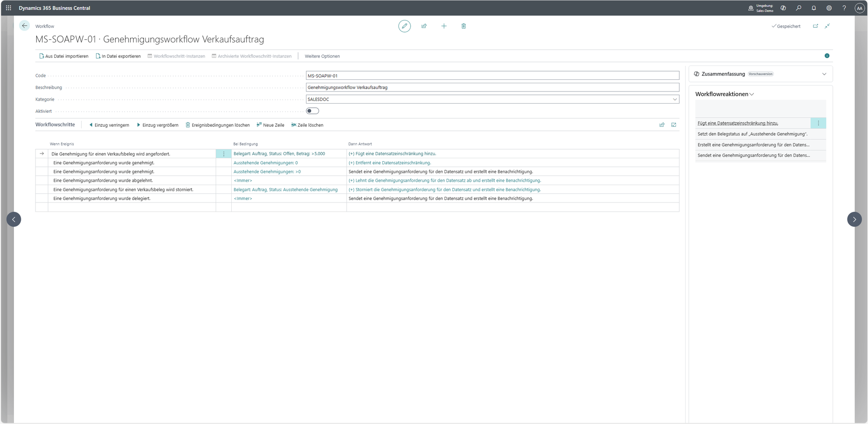Open the notifications bell icon
The image size is (868, 424).
pyautogui.click(x=814, y=8)
